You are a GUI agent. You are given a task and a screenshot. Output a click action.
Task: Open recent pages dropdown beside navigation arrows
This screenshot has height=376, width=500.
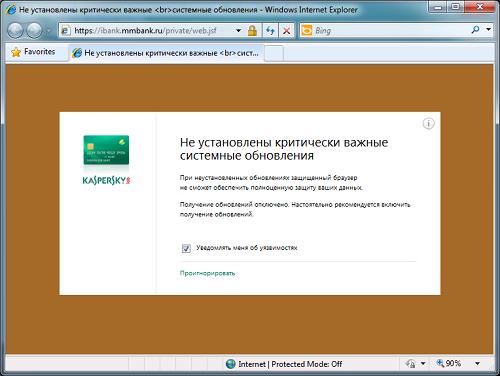click(49, 31)
